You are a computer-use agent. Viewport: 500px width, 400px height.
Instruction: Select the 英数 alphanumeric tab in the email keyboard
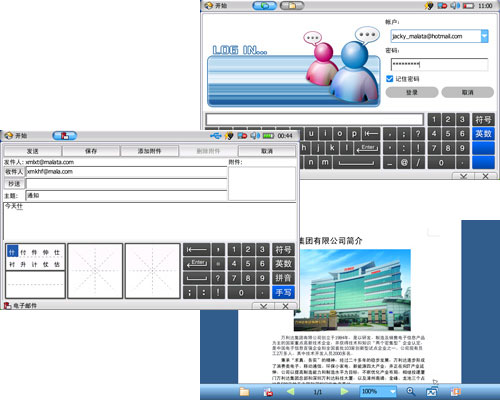(x=283, y=264)
